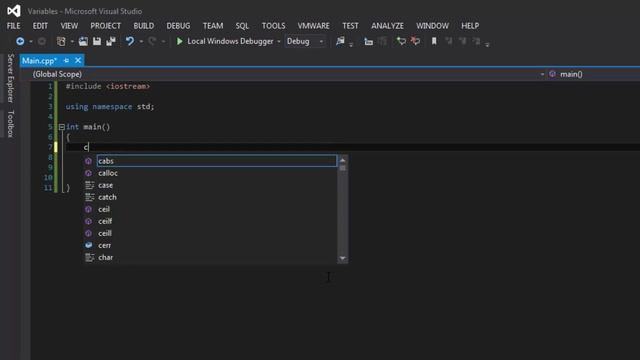Close the Main.cpp tab

click(x=78, y=61)
